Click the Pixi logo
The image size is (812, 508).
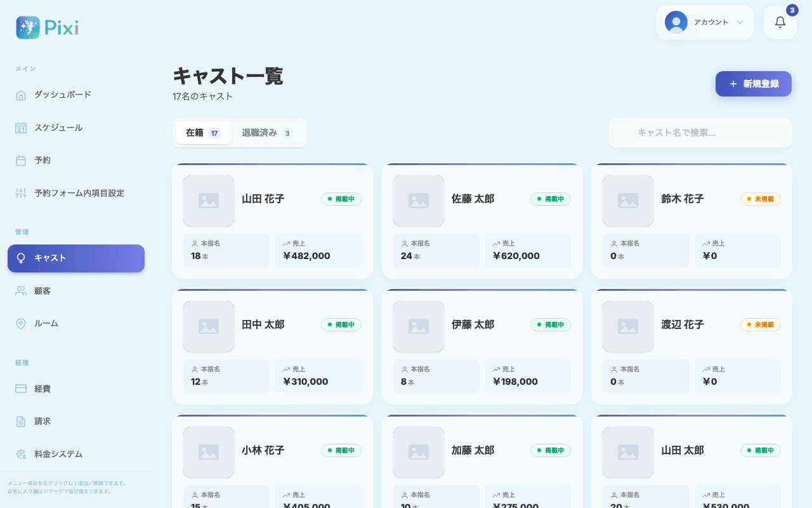(x=48, y=28)
